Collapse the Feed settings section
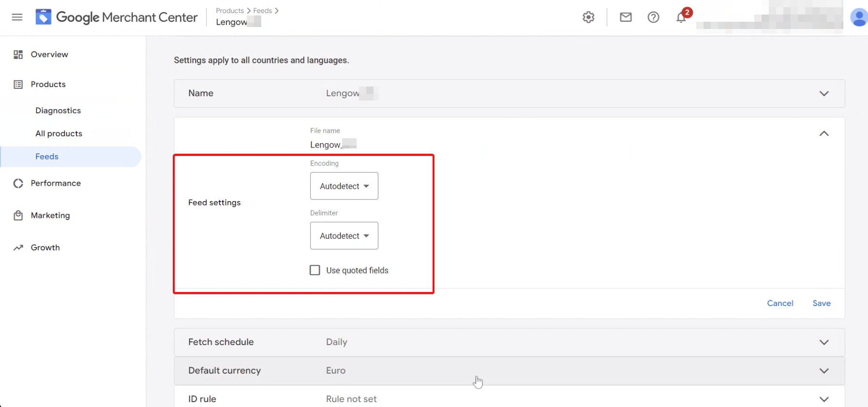Viewport: 868px width, 407px height. click(x=823, y=133)
